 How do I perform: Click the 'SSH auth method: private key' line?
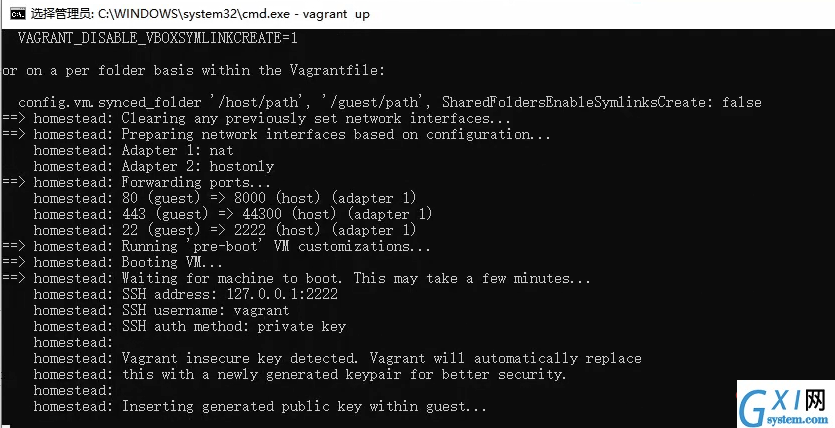[190, 326]
